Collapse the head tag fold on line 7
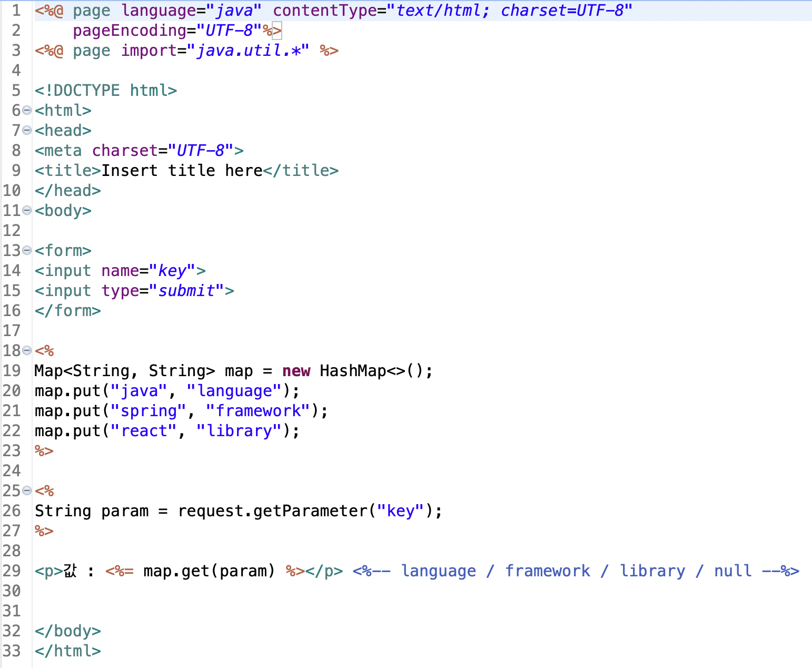812x668 pixels. 27,130
